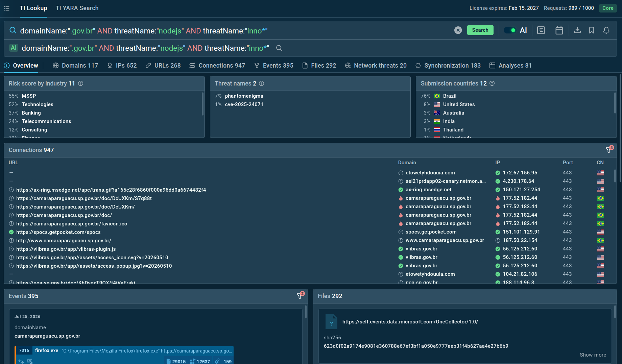
Task: Open the Domains 117 tab
Action: 75,66
